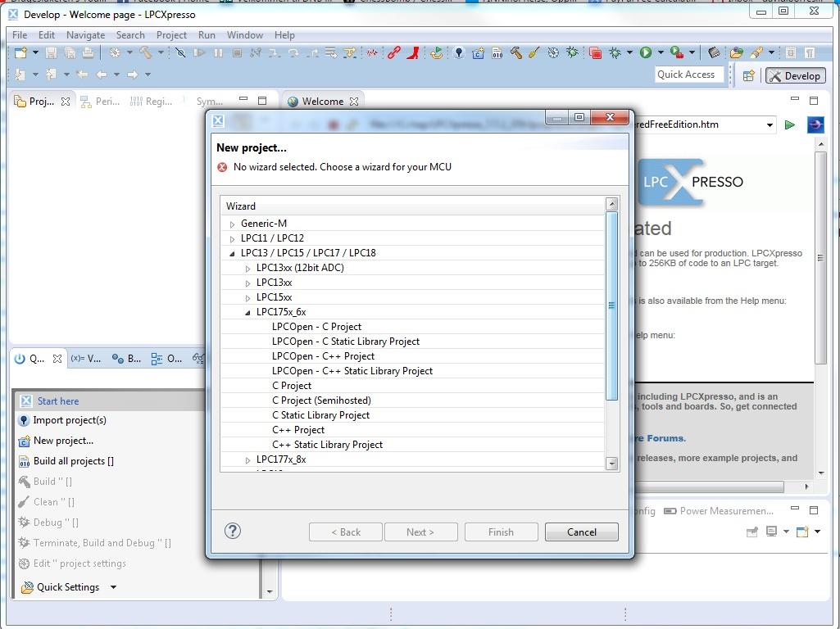Select C Static Library Project wizard
The height and width of the screenshot is (629, 840).
[321, 415]
